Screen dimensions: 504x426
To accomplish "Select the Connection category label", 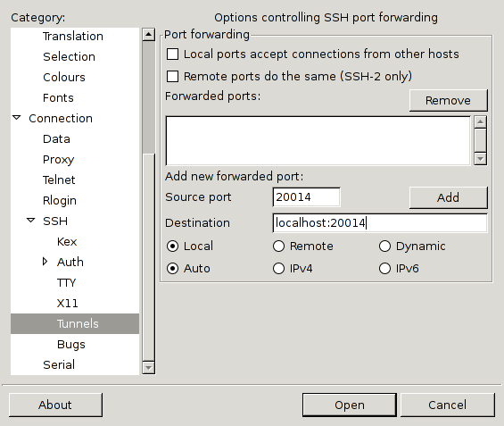I will click(61, 119).
